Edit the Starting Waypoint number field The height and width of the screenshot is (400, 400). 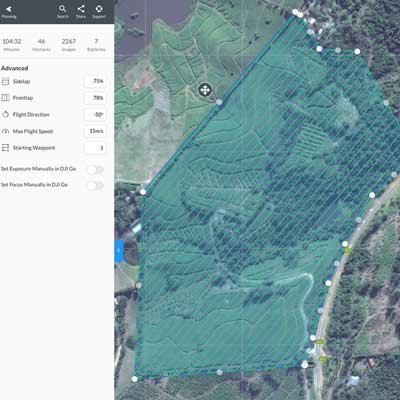click(x=95, y=148)
